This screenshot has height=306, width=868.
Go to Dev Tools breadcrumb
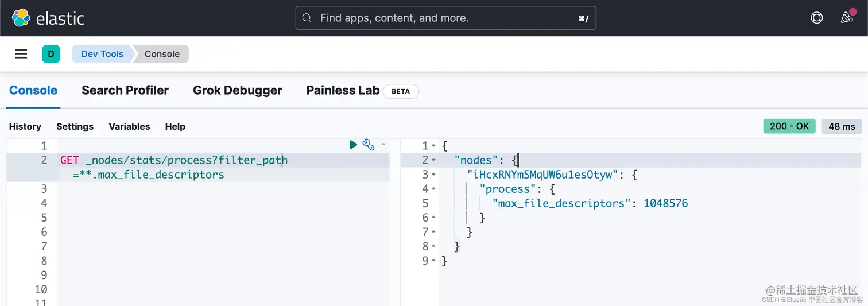pos(102,54)
